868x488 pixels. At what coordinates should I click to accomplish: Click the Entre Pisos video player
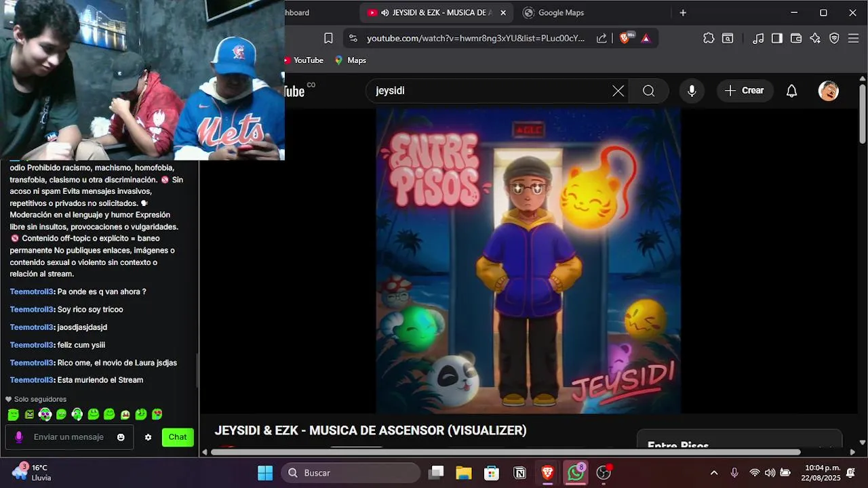click(528, 261)
